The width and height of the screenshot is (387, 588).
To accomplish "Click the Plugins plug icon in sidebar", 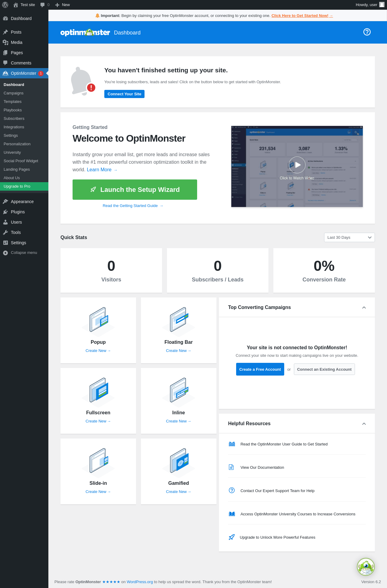I will pos(5,212).
